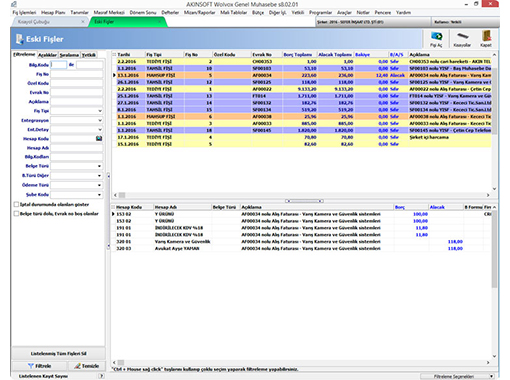This screenshot has height=380, width=510.
Task: Click the Borç column header in the lower grid
Action: pyautogui.click(x=411, y=207)
